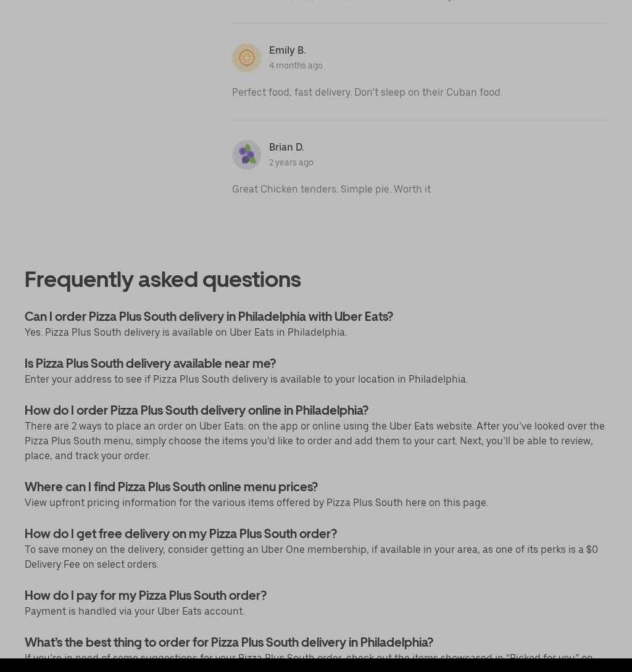Image resolution: width=632 pixels, height=672 pixels.
Task: Click the "2 years ago" review timestamp
Action: click(x=291, y=162)
